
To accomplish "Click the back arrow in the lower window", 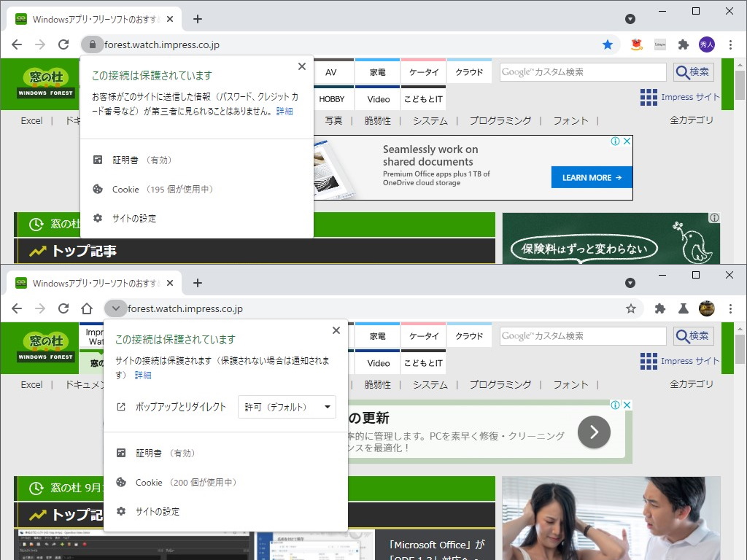I will click(x=17, y=308).
